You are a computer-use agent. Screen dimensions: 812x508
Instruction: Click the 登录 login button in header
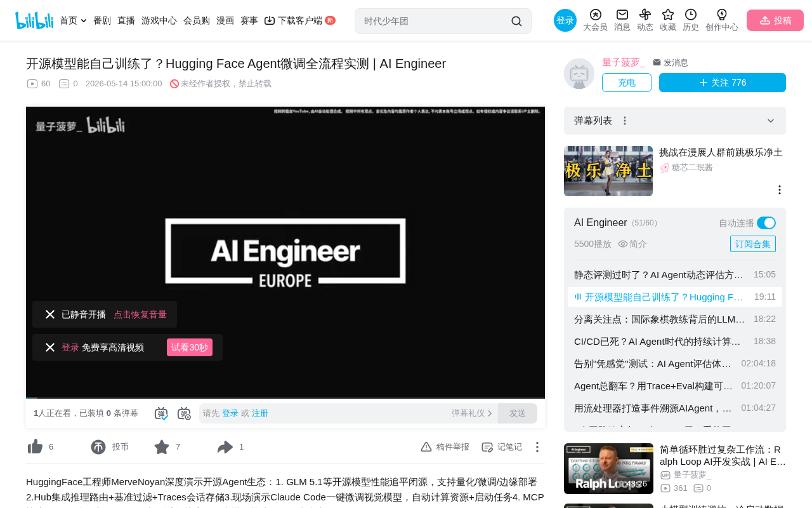(x=565, y=20)
